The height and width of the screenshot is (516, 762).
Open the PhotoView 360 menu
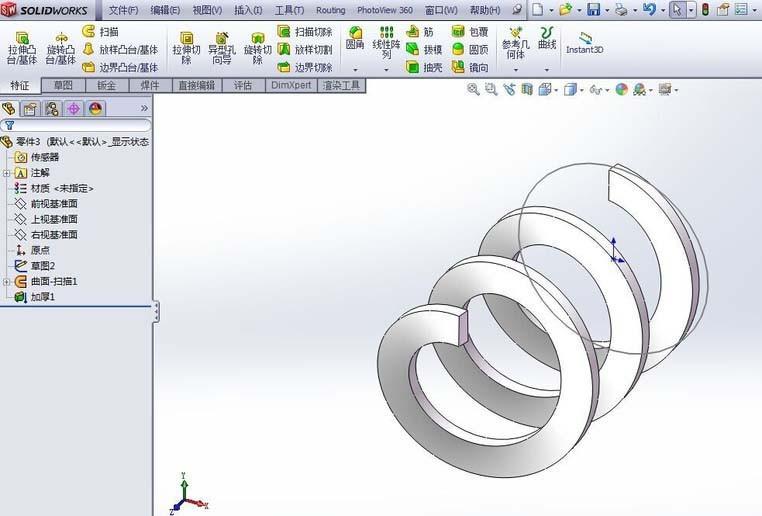point(385,10)
